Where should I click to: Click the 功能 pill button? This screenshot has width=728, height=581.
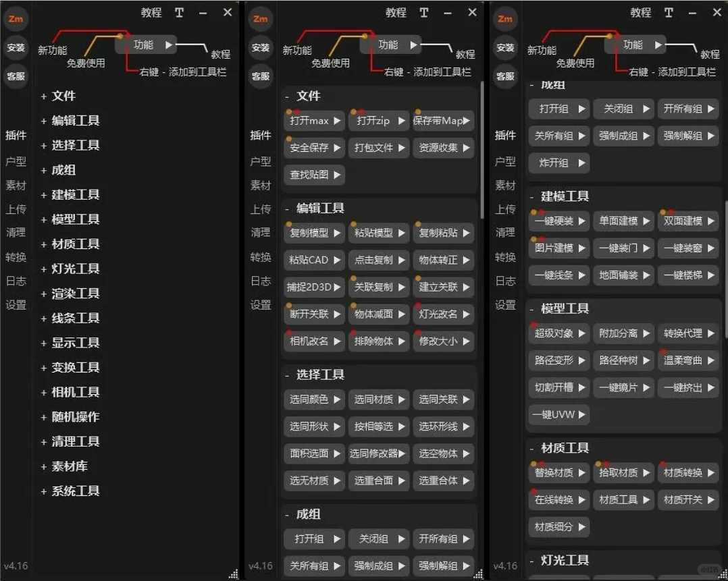tap(147, 45)
